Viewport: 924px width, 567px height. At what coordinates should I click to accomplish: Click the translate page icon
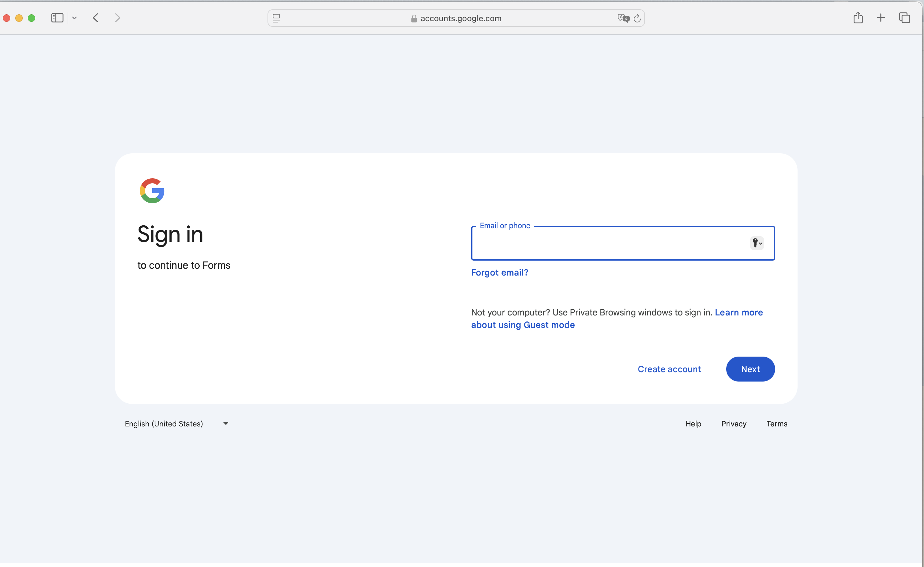pos(623,18)
